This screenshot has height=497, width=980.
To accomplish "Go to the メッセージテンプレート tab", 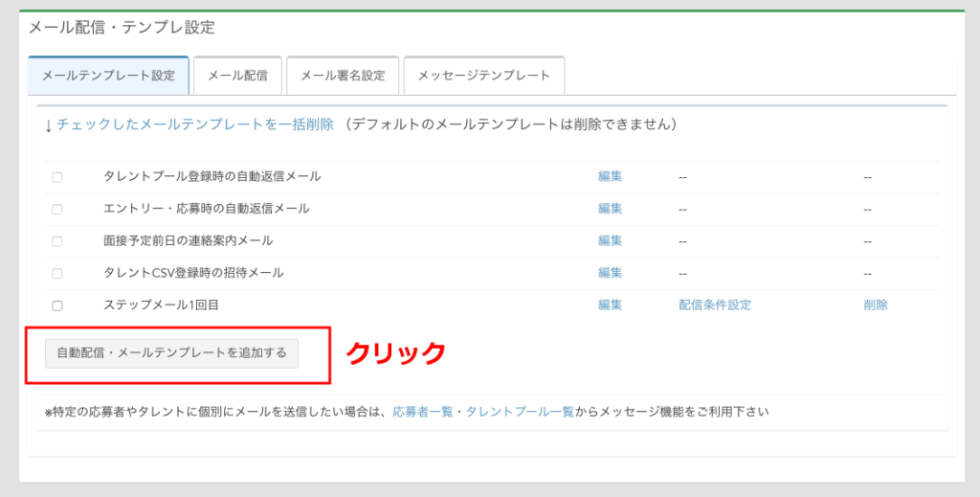I will pos(483,76).
